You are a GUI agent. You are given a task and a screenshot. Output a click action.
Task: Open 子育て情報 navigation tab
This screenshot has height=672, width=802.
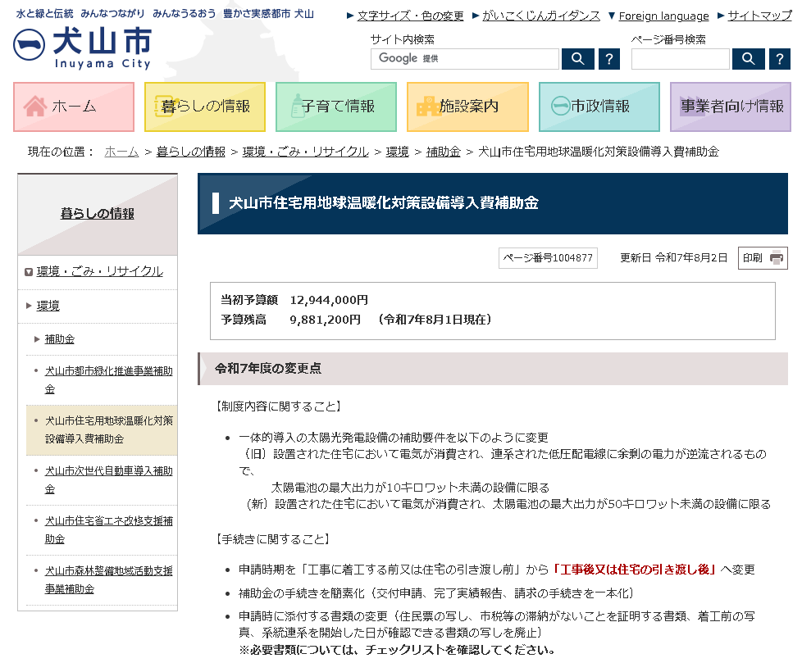(336, 107)
